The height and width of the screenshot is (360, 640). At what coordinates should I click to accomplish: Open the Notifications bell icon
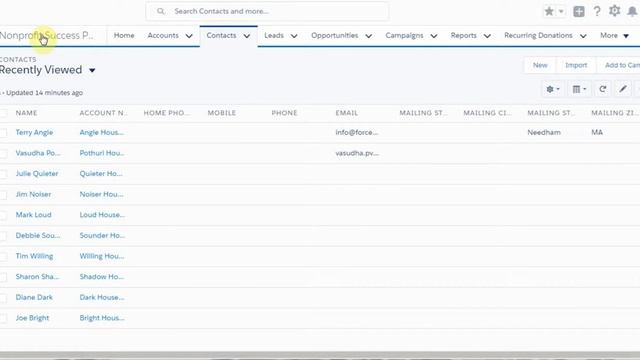pyautogui.click(x=632, y=11)
